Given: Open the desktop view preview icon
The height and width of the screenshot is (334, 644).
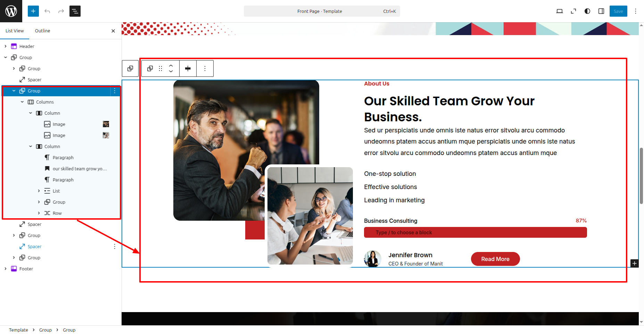Looking at the screenshot, I should (559, 11).
